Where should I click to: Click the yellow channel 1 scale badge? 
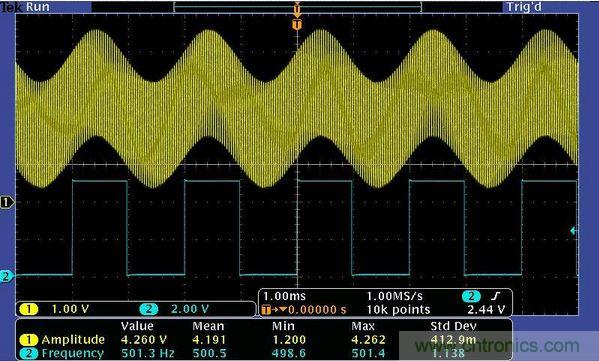point(29,309)
